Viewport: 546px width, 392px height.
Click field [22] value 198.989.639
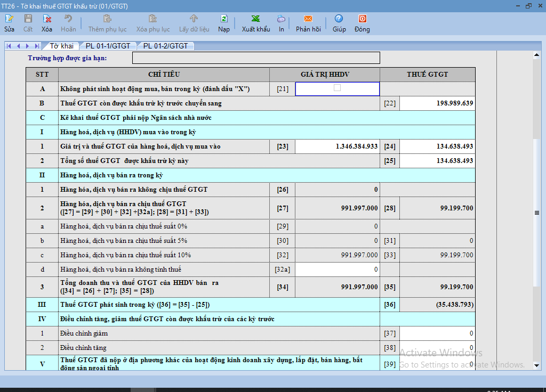(437, 103)
